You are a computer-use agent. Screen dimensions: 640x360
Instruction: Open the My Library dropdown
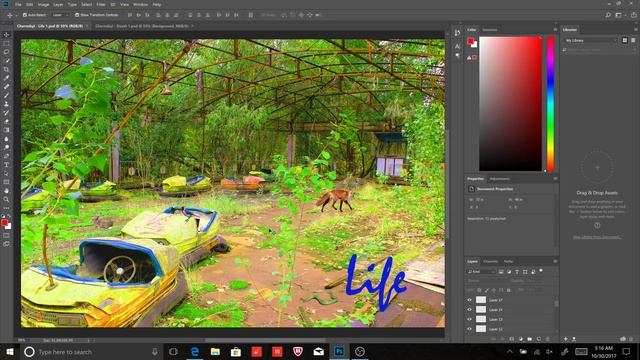591,40
